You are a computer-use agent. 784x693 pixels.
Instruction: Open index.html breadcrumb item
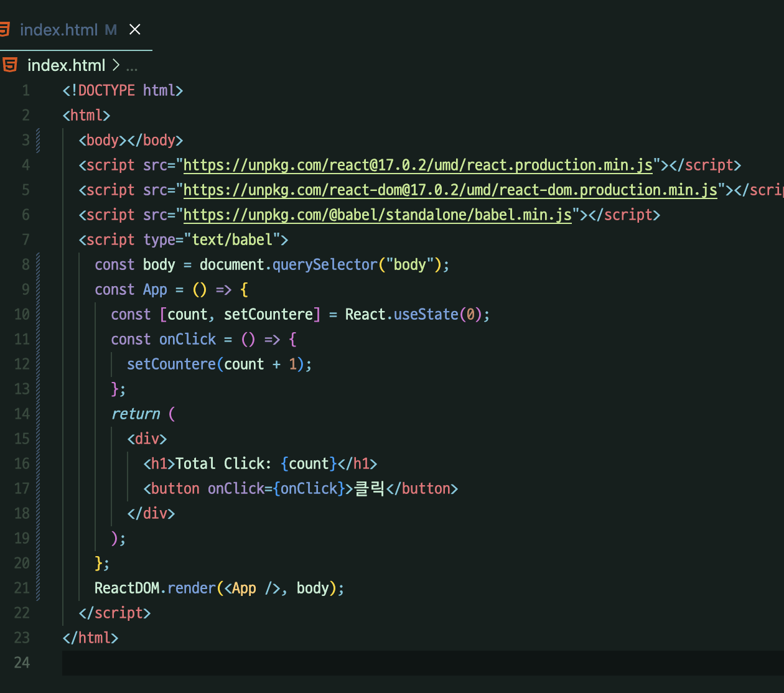tap(66, 65)
